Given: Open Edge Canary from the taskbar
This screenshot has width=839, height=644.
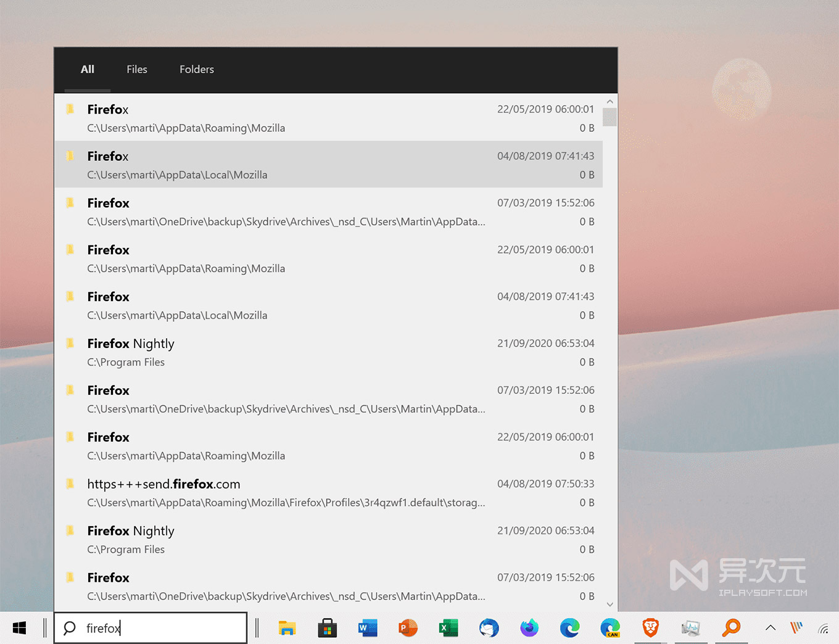Looking at the screenshot, I should pyautogui.click(x=610, y=628).
